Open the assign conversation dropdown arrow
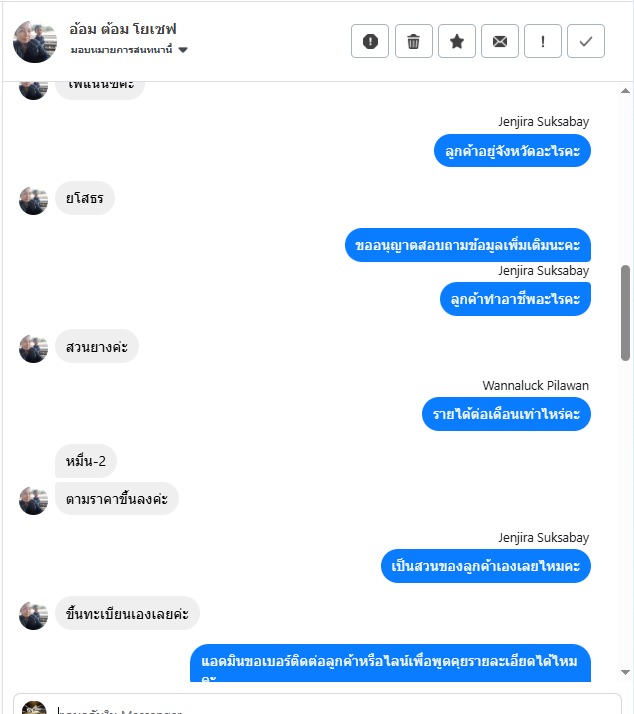Screen dimensions: 634x714 coord(183,50)
